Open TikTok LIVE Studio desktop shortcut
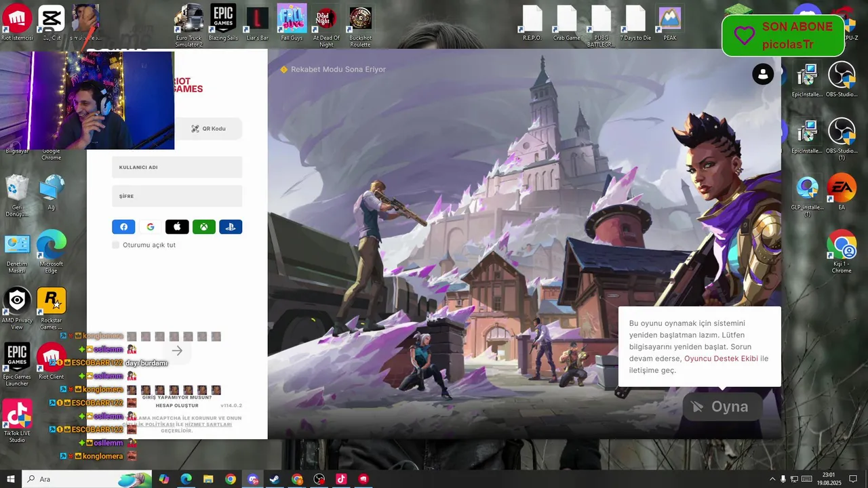 pyautogui.click(x=17, y=421)
